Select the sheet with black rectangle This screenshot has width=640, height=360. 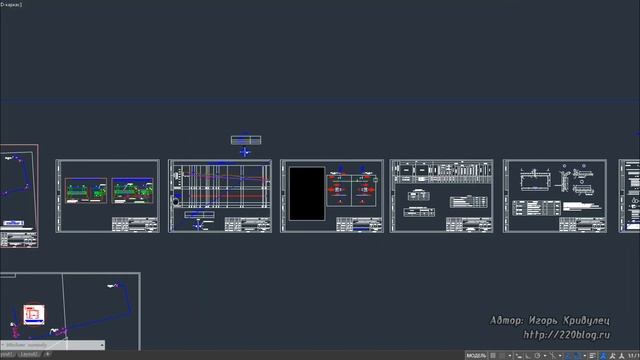click(332, 196)
